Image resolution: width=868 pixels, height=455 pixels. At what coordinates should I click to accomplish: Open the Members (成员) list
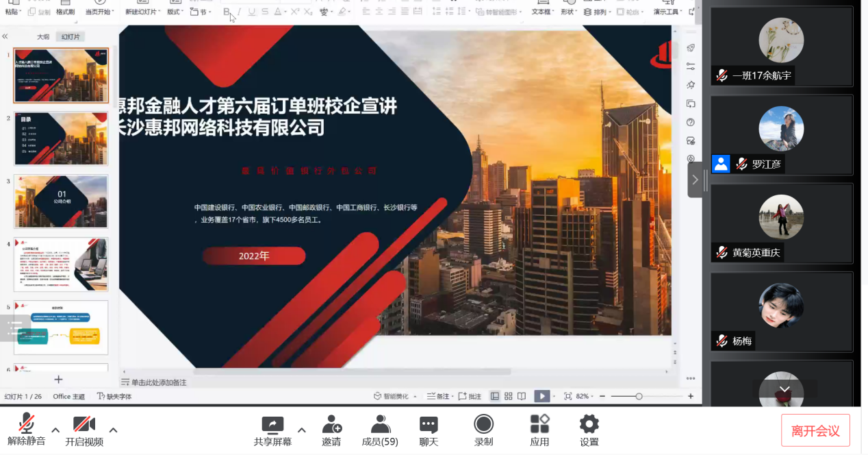coord(380,425)
